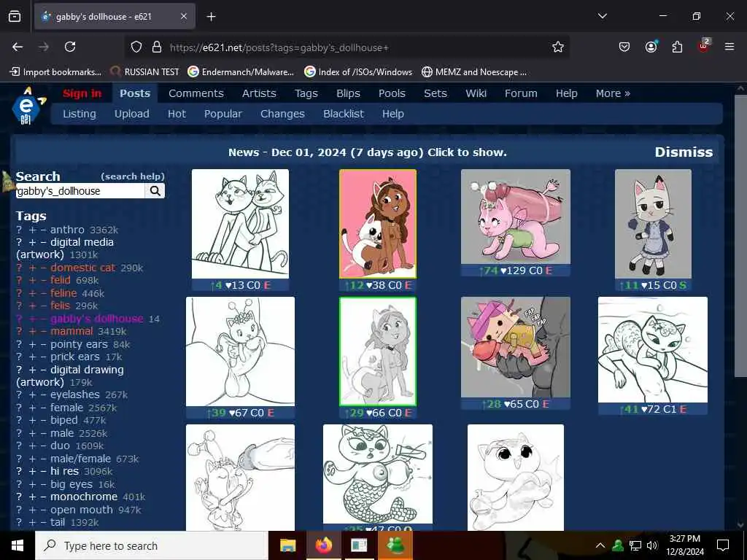
Task: Go back with the back arrow
Action: (x=18, y=47)
